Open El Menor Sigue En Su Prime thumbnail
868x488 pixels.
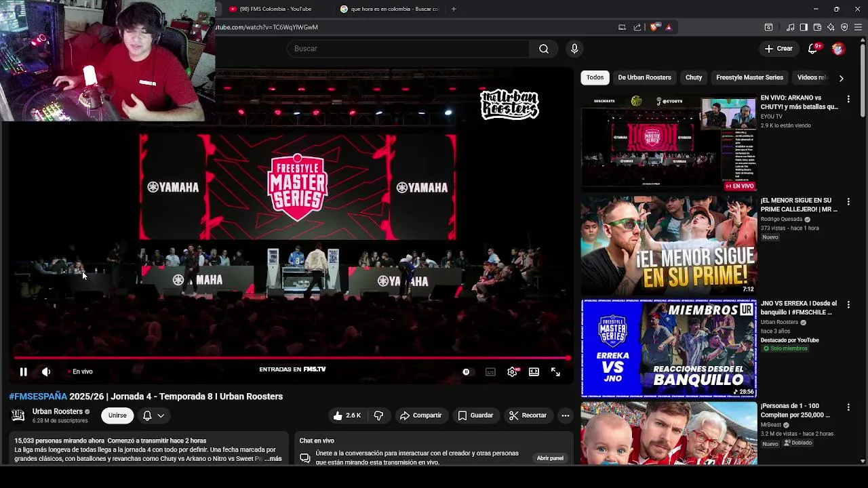point(669,245)
